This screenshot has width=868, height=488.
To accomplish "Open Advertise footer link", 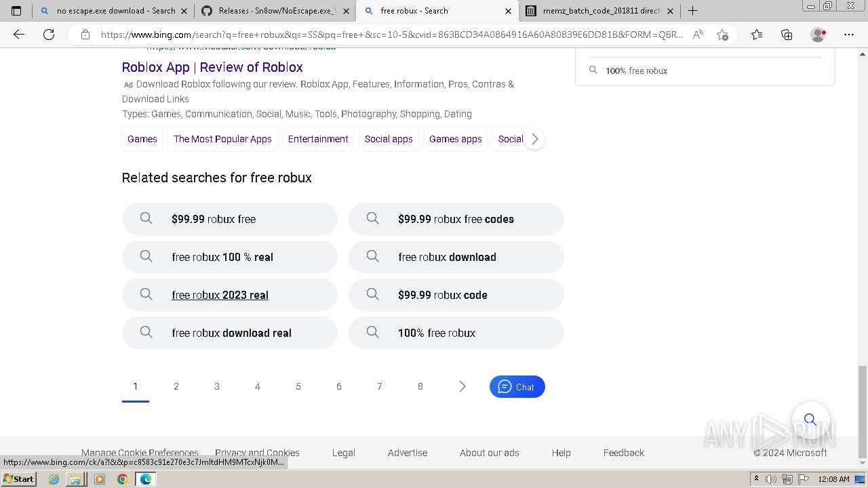I will tap(408, 453).
